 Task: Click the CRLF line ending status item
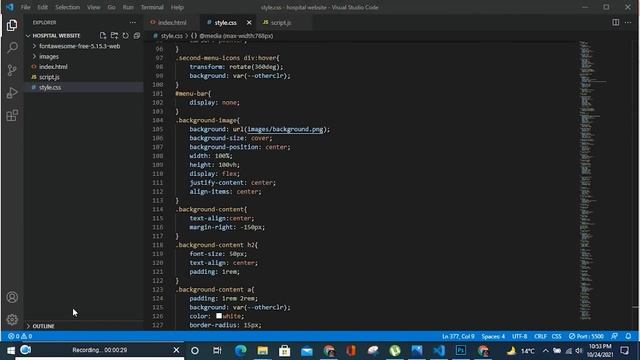tap(540, 336)
